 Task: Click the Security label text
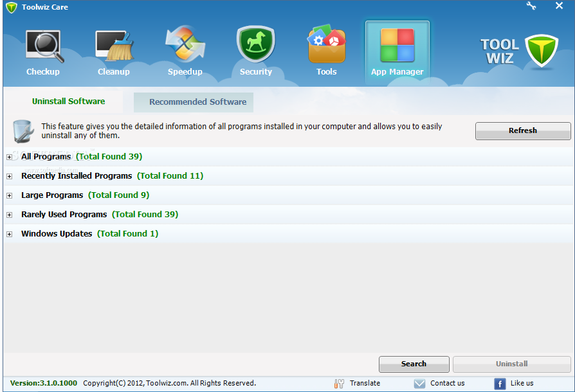pos(256,72)
